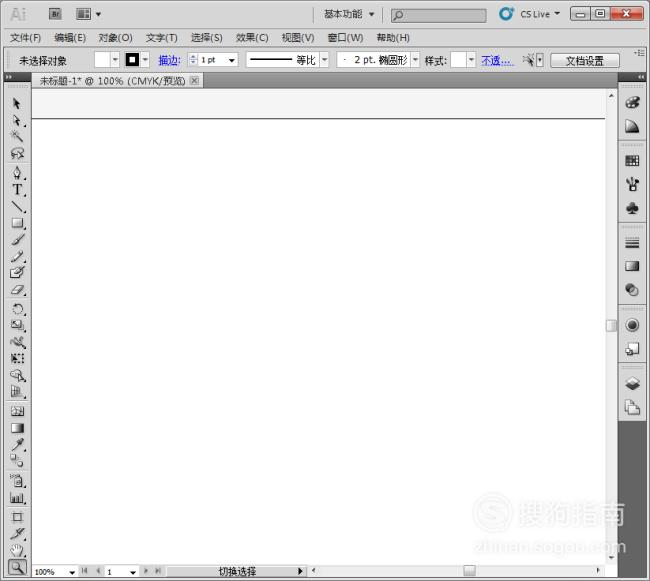Expand the stroke color dropdown arrow
This screenshot has width=650, height=581.
click(x=145, y=60)
